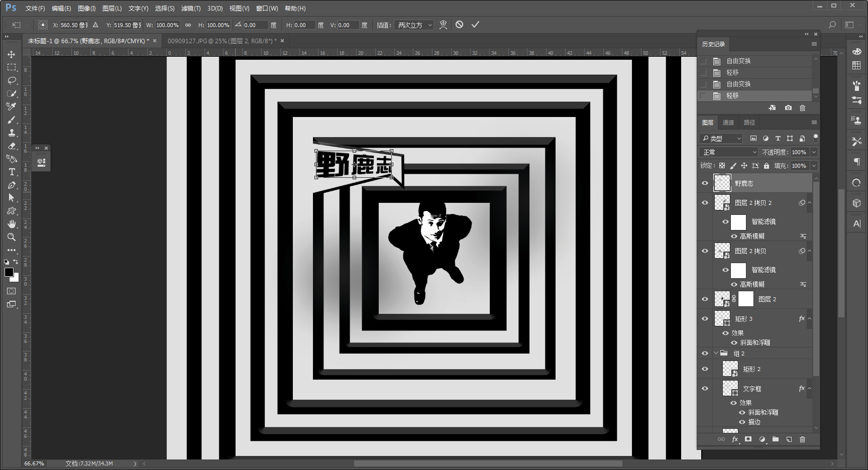868x470 pixels.
Task: Select the Clone Stamp tool
Action: coord(12,133)
